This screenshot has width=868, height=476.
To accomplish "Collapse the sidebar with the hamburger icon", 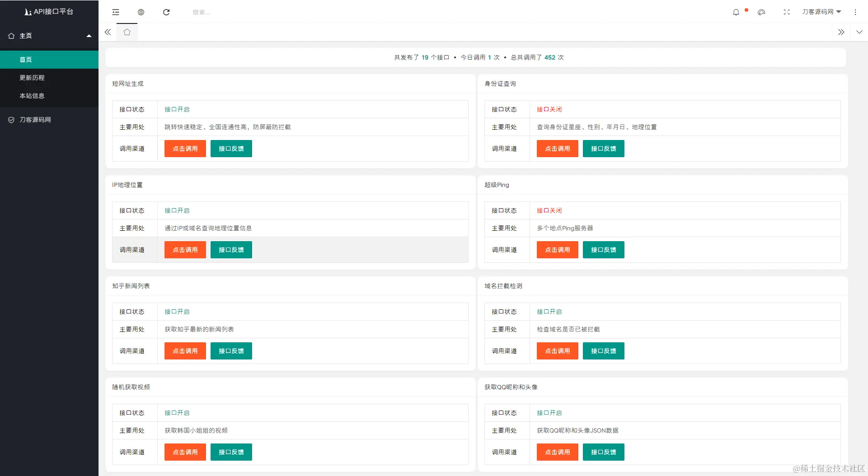I will coord(115,12).
